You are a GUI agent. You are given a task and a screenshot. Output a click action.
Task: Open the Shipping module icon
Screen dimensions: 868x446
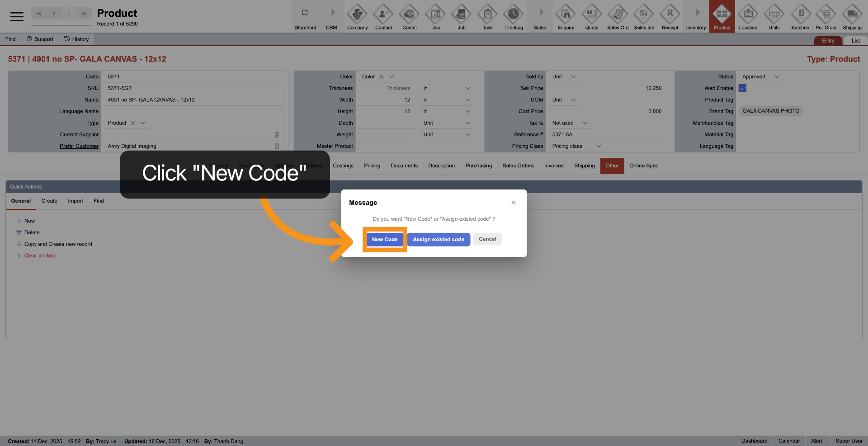[852, 15]
